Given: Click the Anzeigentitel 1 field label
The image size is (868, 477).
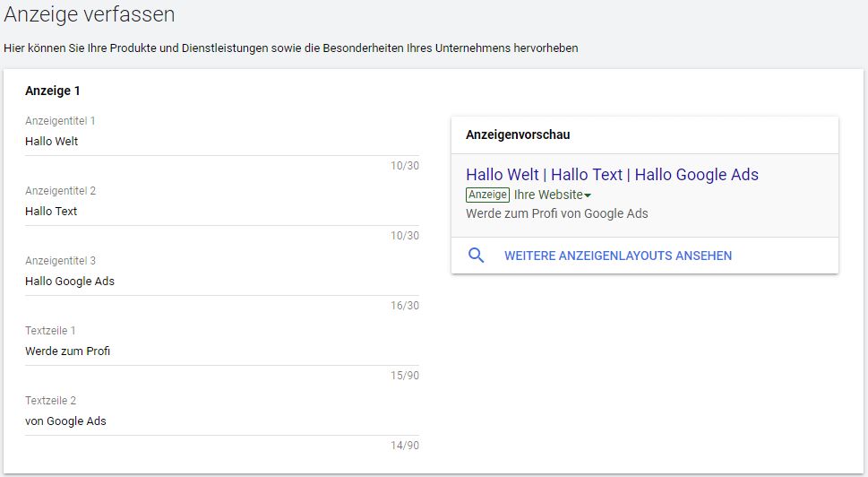Looking at the screenshot, I should tap(60, 121).
